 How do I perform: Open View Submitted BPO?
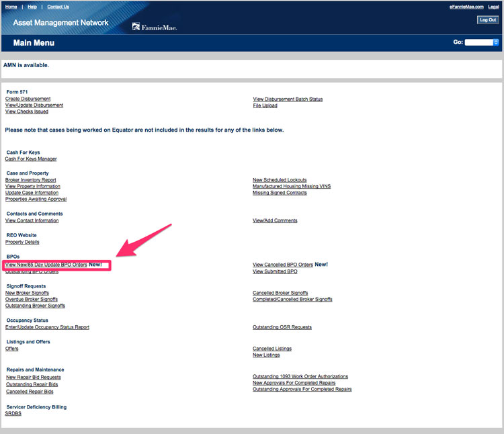click(275, 272)
